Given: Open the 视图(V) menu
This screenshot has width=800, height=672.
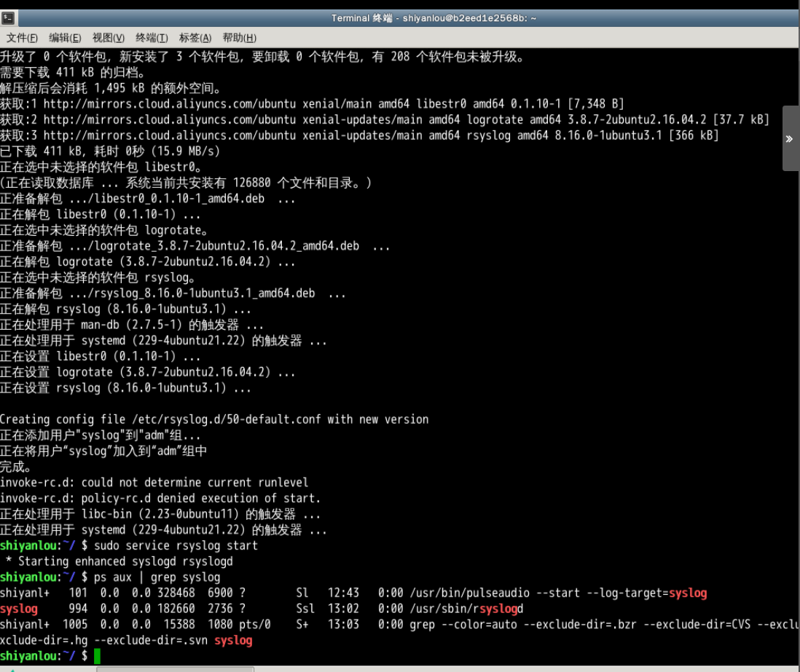Looking at the screenshot, I should click(x=106, y=37).
